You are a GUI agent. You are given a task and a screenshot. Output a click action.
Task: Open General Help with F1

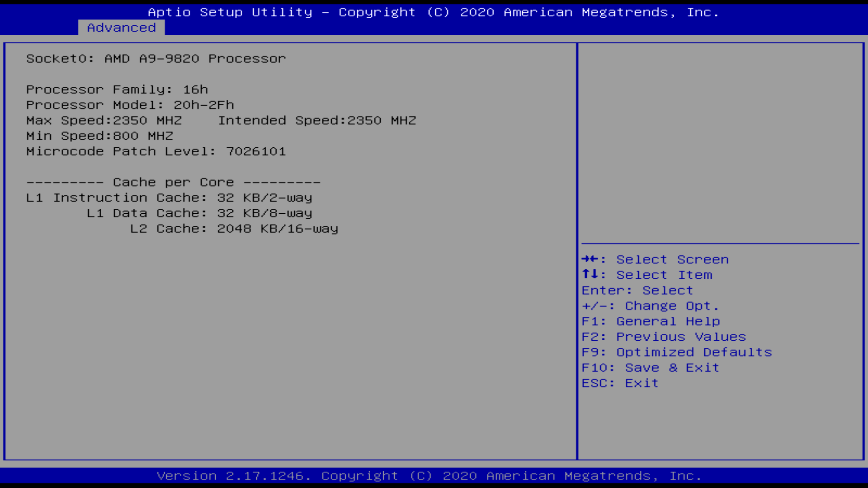tap(651, 321)
